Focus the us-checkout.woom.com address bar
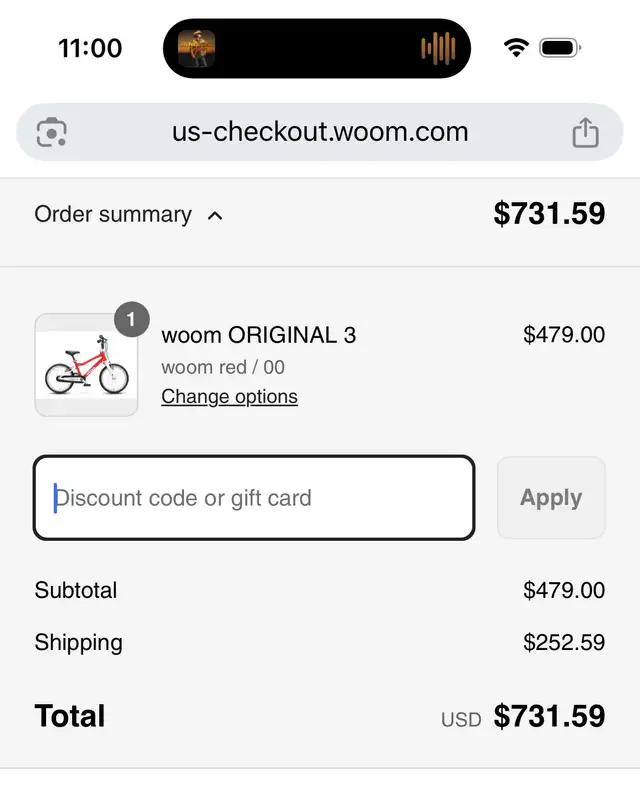 coord(319,132)
